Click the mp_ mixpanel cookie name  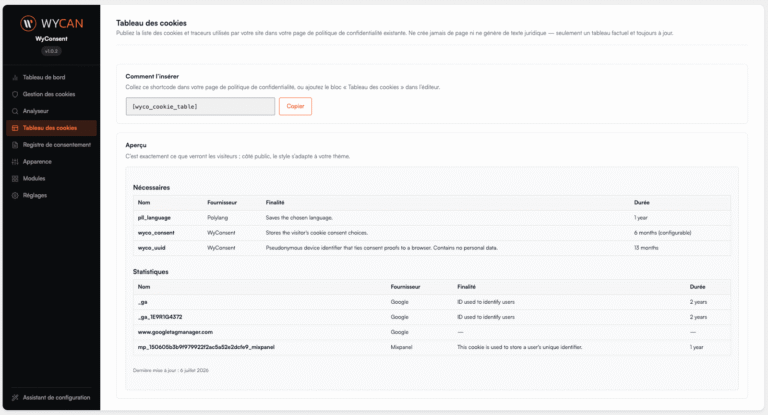click(x=206, y=347)
